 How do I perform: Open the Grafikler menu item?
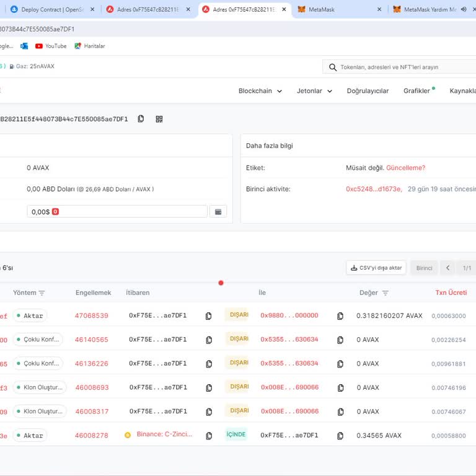point(416,90)
